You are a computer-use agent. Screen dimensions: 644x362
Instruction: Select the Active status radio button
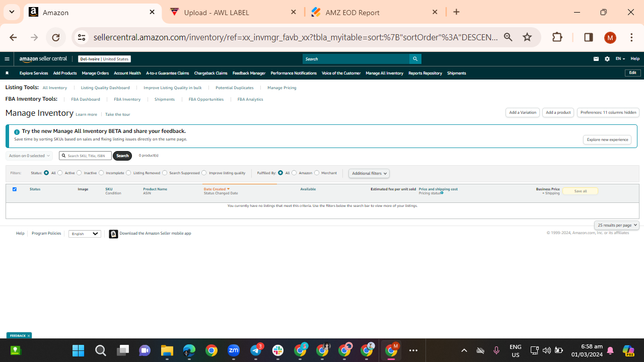tap(60, 173)
